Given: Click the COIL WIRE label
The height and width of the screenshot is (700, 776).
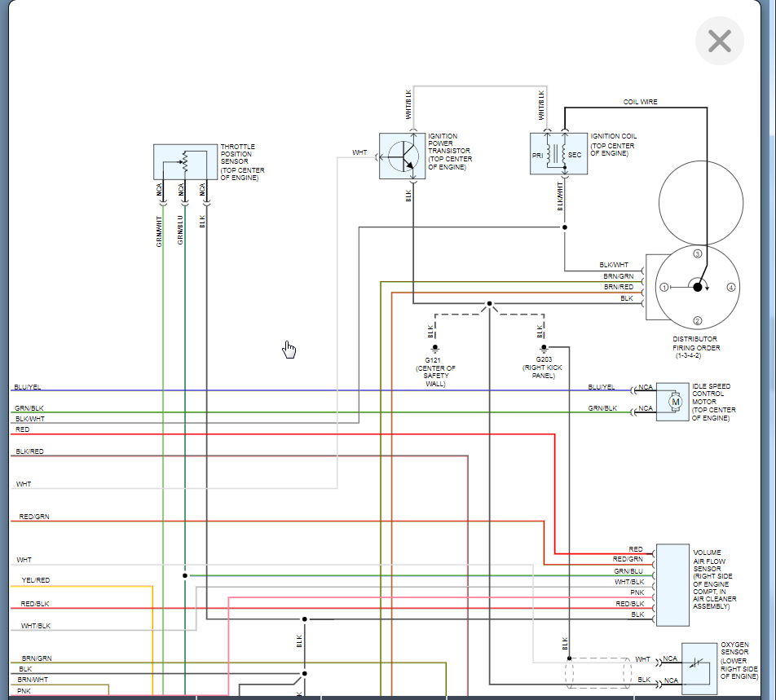Looking at the screenshot, I should pyautogui.click(x=640, y=102).
